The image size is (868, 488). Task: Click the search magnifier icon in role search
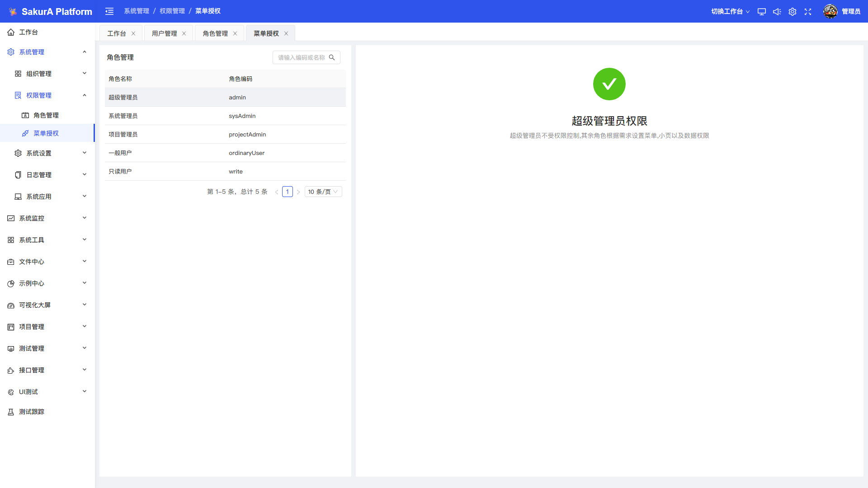332,57
